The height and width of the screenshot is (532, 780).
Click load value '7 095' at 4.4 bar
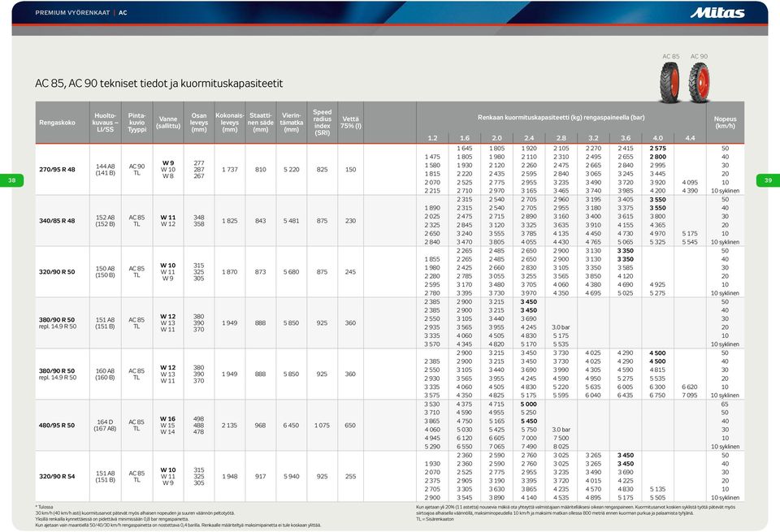point(690,396)
